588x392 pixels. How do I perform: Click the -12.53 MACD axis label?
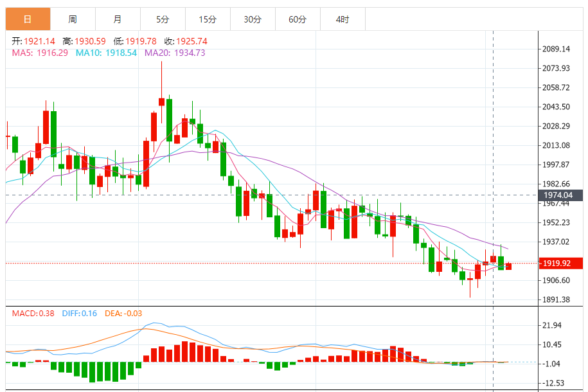coord(553,384)
